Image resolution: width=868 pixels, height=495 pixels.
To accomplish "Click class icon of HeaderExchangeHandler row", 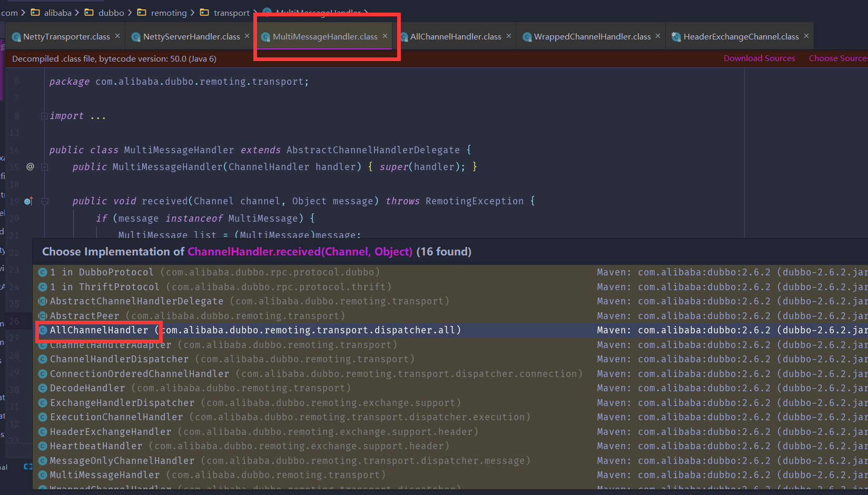I will coord(43,432).
